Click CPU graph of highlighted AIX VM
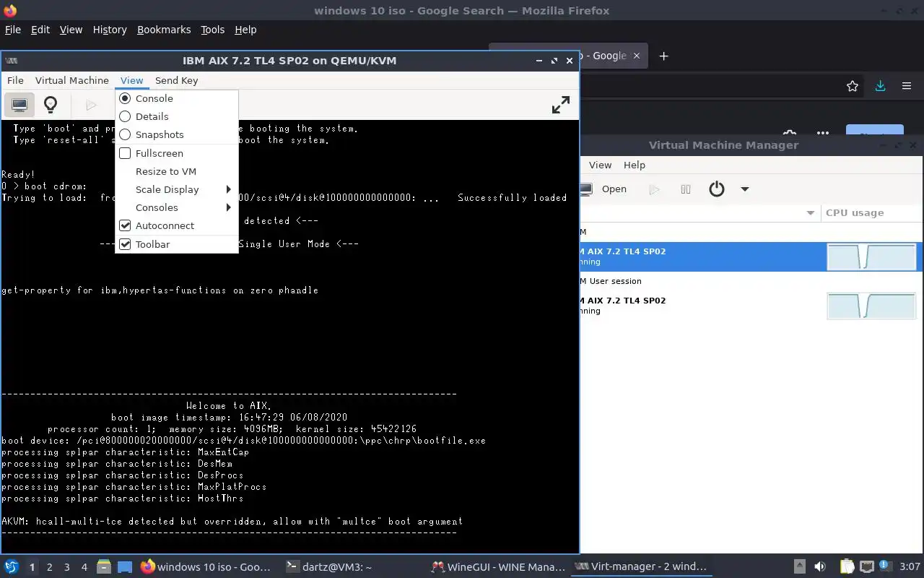This screenshot has height=578, width=924. click(871, 256)
